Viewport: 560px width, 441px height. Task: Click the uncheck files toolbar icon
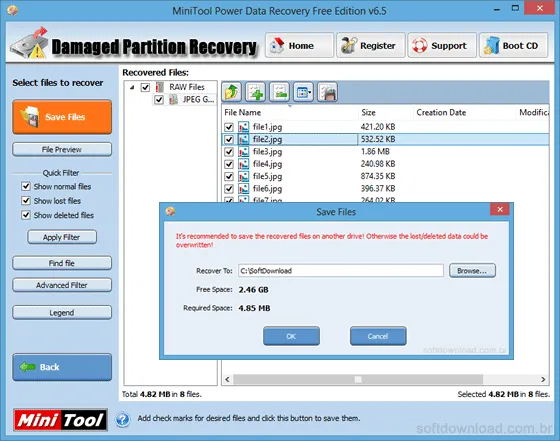click(x=279, y=92)
